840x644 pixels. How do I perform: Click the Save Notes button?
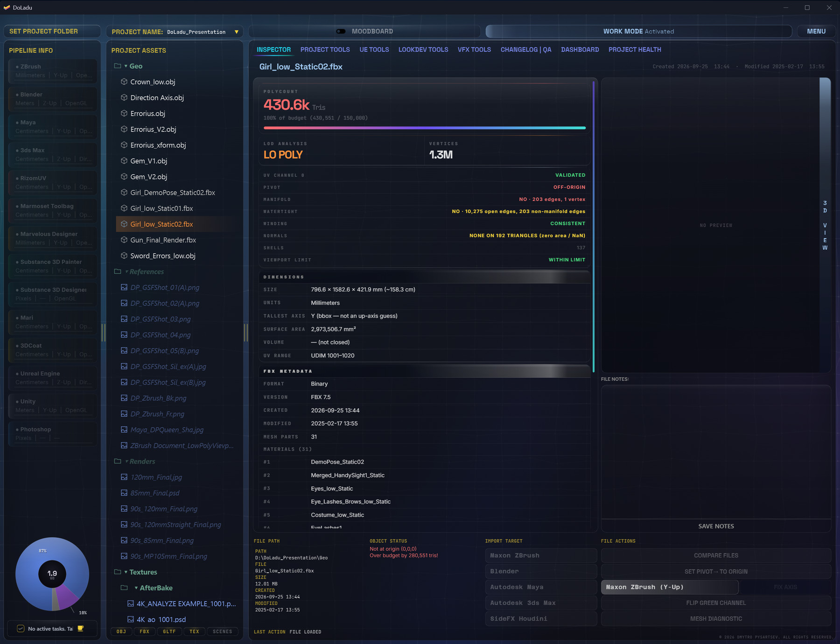coord(716,526)
